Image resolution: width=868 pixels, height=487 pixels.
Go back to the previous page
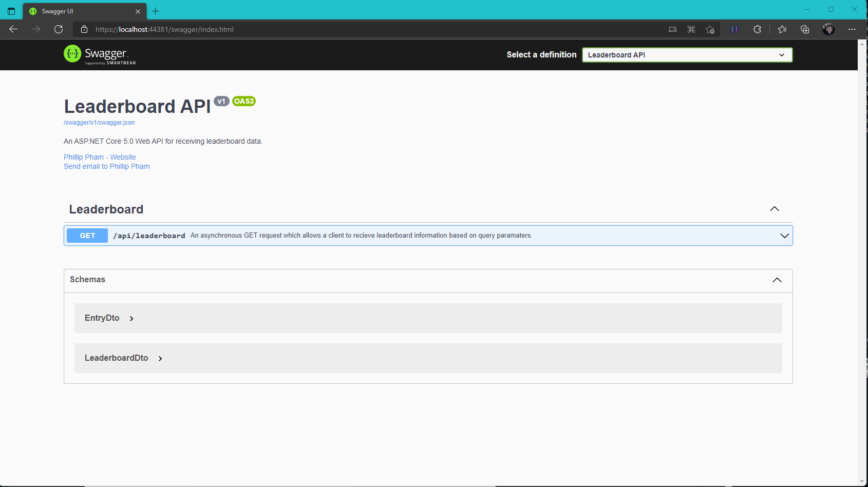tap(13, 29)
